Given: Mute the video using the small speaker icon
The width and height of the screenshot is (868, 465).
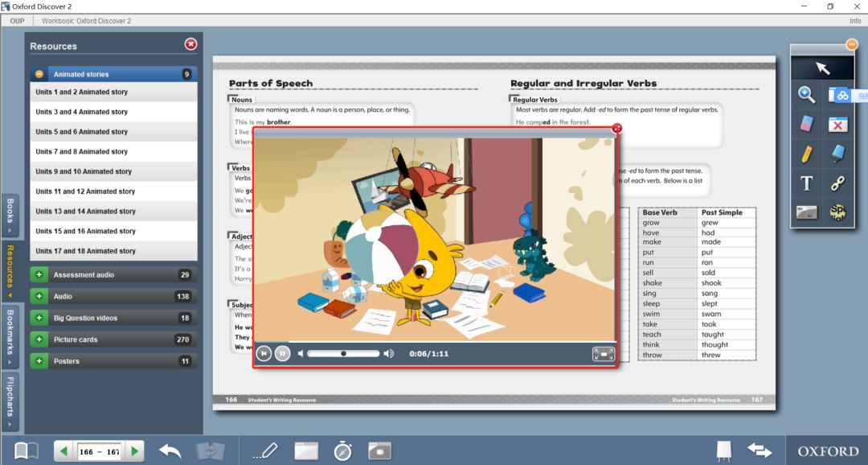Looking at the screenshot, I should coord(301,354).
